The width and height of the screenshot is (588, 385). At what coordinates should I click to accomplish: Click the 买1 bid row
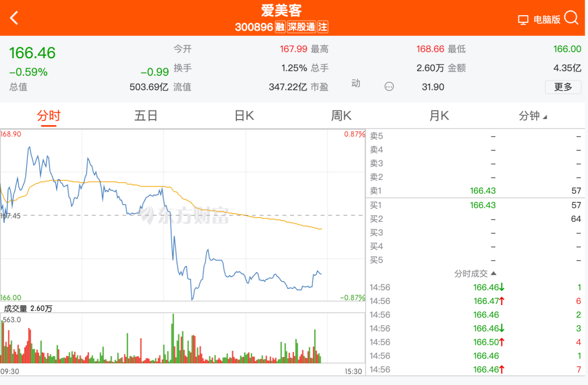pyautogui.click(x=475, y=205)
